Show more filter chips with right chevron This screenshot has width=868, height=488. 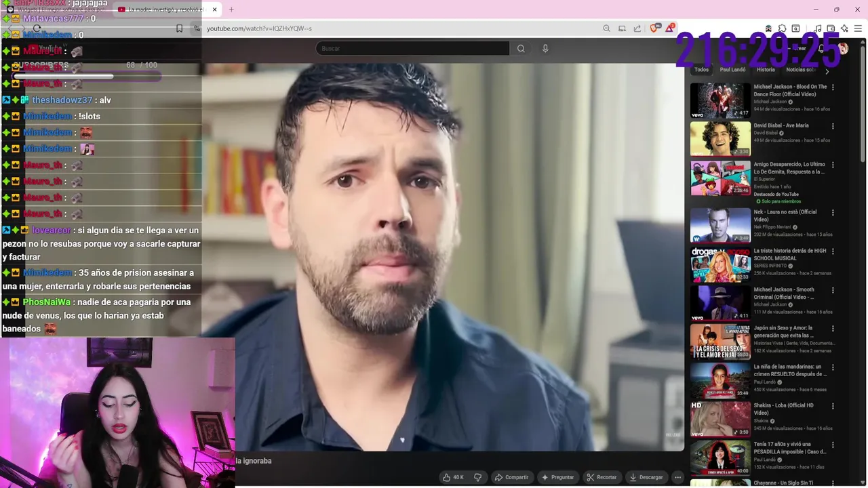827,70
